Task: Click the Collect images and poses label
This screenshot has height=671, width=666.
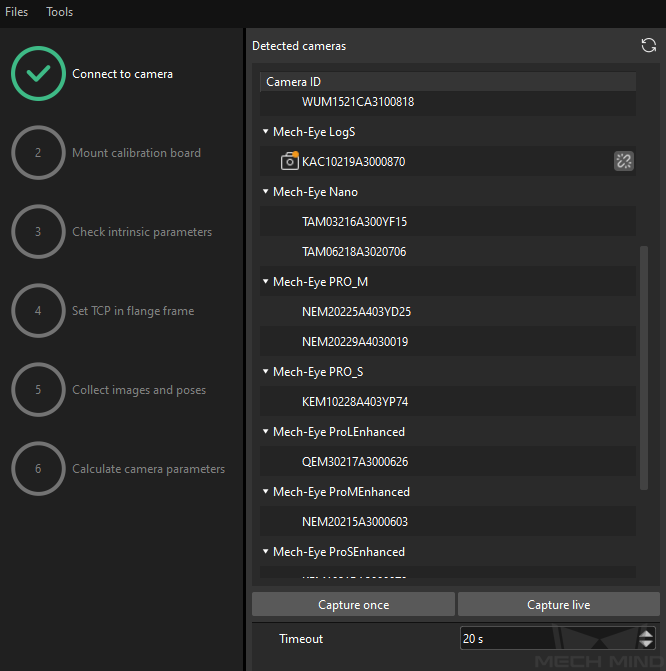Action: (x=139, y=390)
